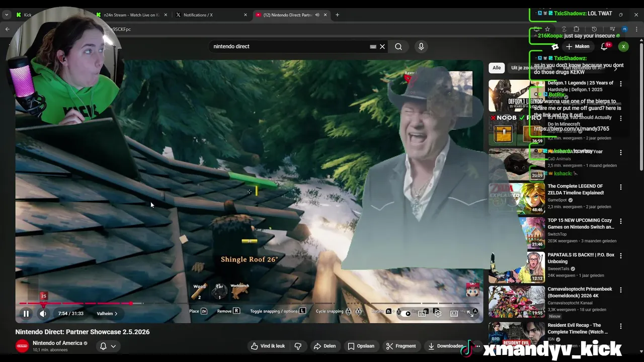Click the Downloaden button
Image resolution: width=644 pixels, height=362 pixels.
pyautogui.click(x=445, y=346)
